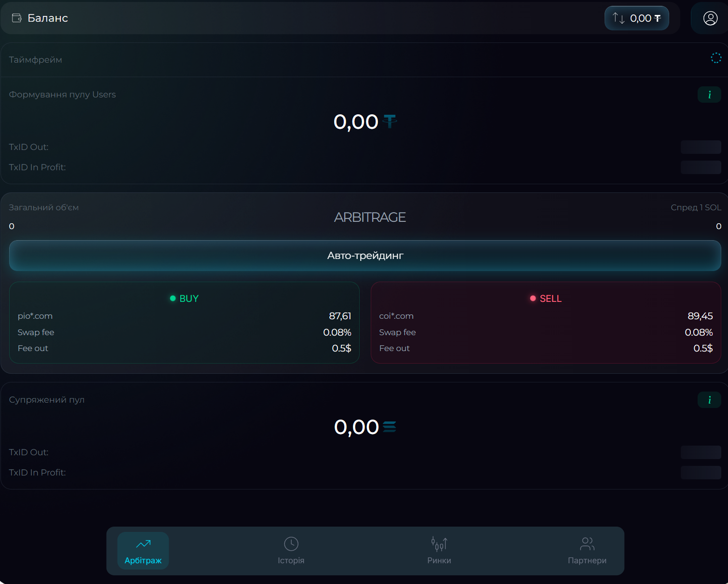Open info about Супряжений пул

point(709,400)
